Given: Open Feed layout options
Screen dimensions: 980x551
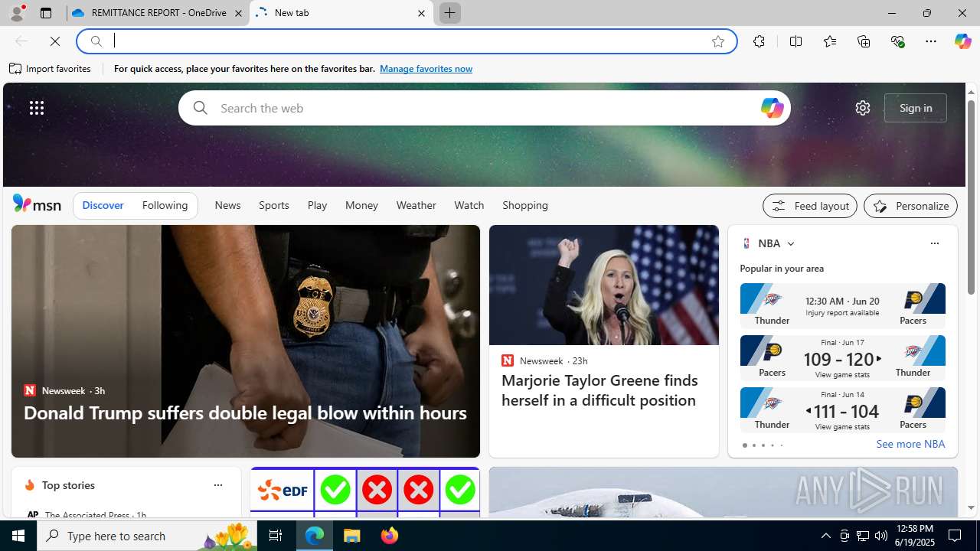Looking at the screenshot, I should coord(810,206).
